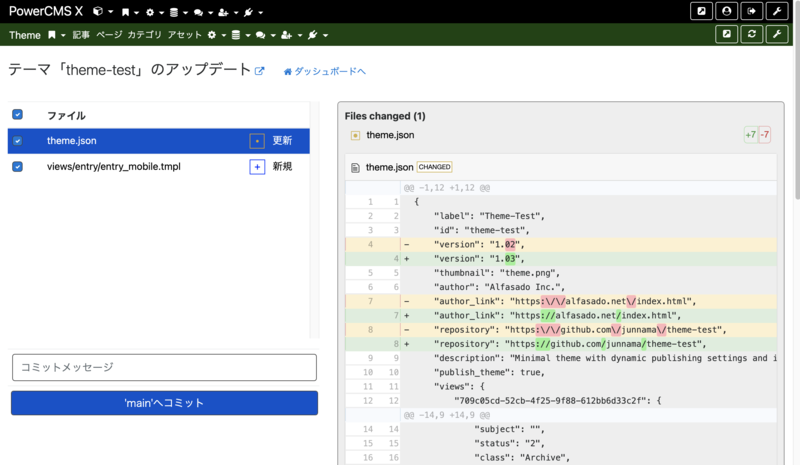The height and width of the screenshot is (465, 800).
Task: Open the comments menu in the black top bar
Action: pos(203,12)
